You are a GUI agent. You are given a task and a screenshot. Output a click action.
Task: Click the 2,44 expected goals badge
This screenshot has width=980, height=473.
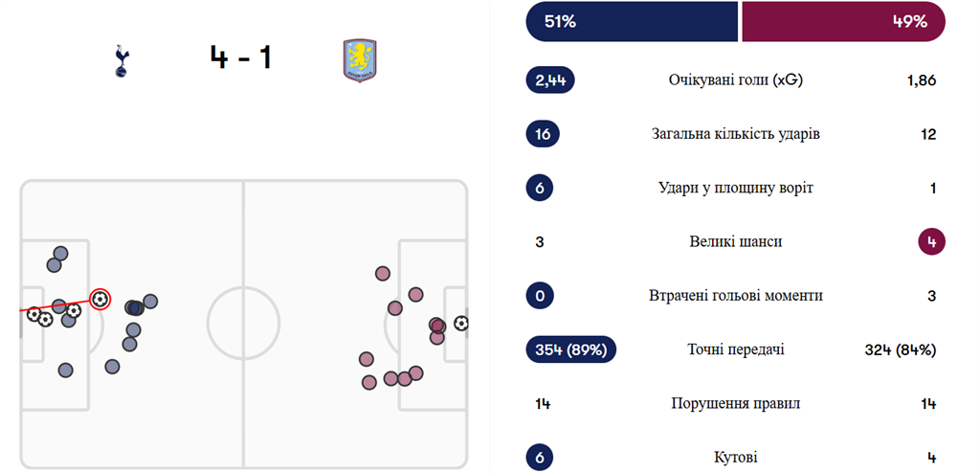click(550, 80)
